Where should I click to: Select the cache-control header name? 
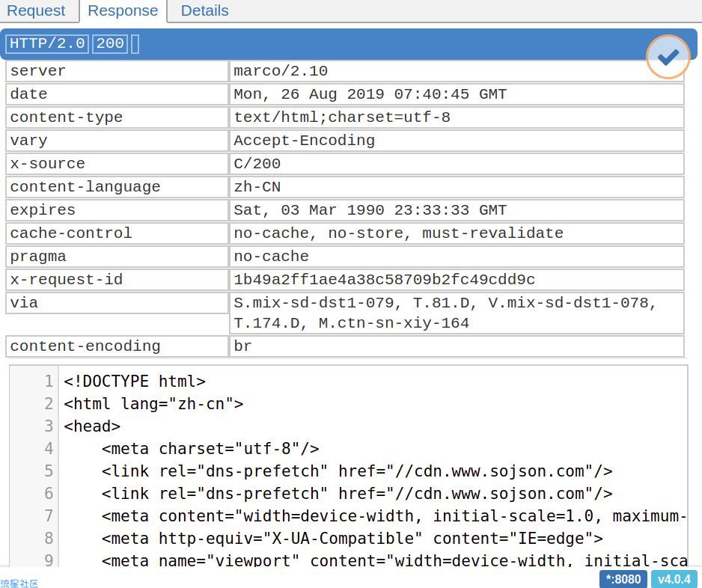[x=117, y=233]
